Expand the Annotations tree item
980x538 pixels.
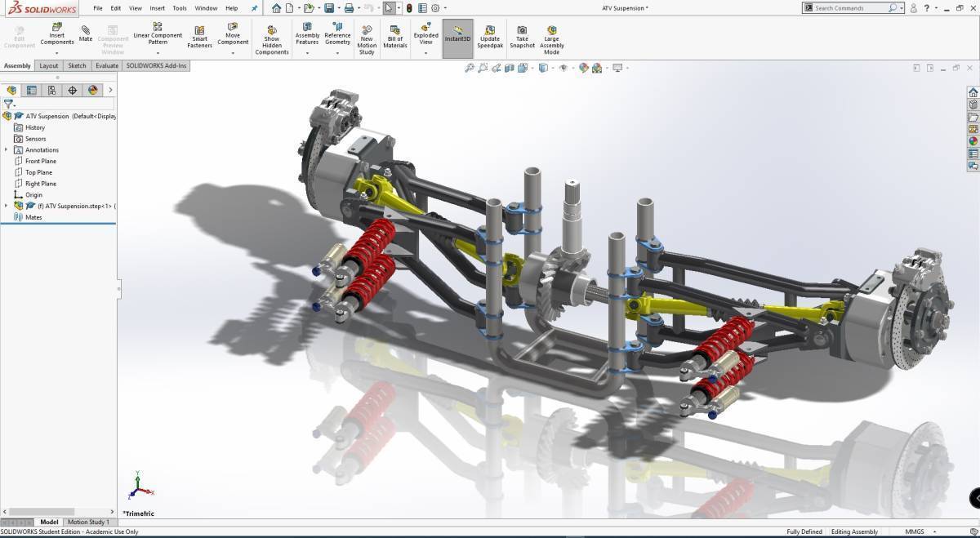[7, 149]
